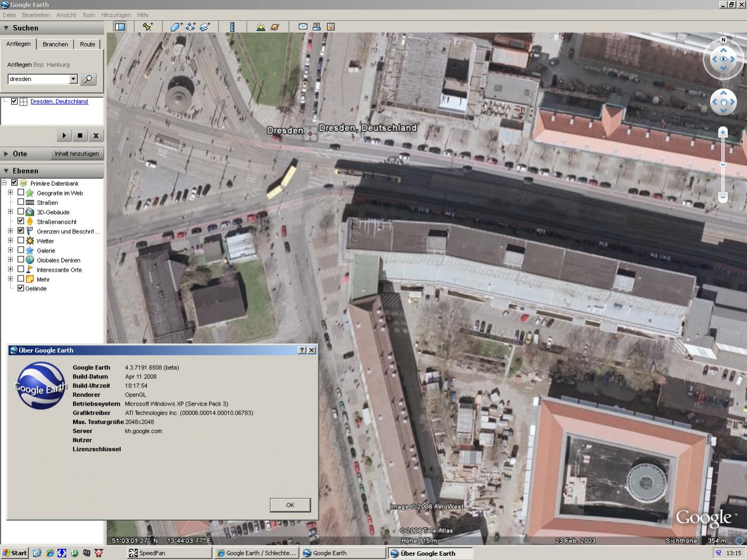The height and width of the screenshot is (560, 747).
Task: Switch to Sky view with planet icon
Action: pyautogui.click(x=274, y=27)
